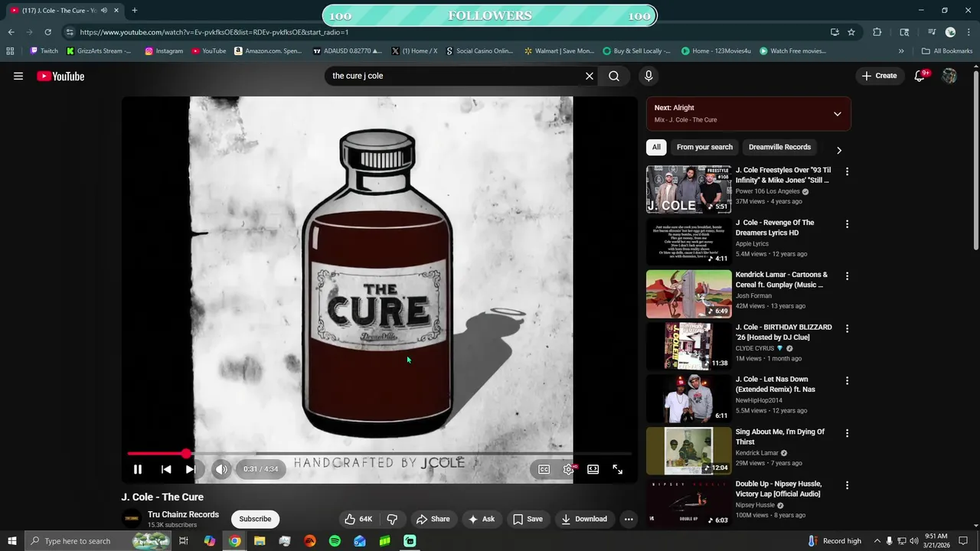The height and width of the screenshot is (551, 980).
Task: Open the Chrome extensions puzzle icon
Action: (x=877, y=32)
